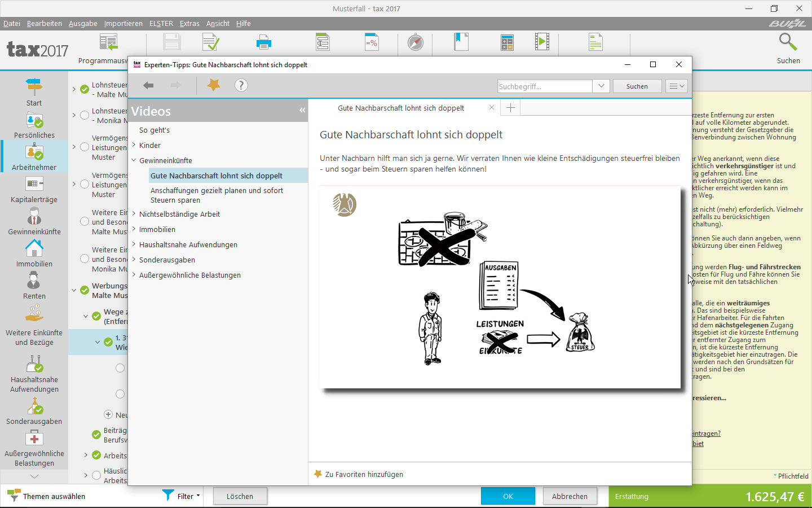Select the Gute Nachbarschaft lohnt sich doppelt tab
Image resolution: width=812 pixels, height=508 pixels.
click(x=401, y=108)
